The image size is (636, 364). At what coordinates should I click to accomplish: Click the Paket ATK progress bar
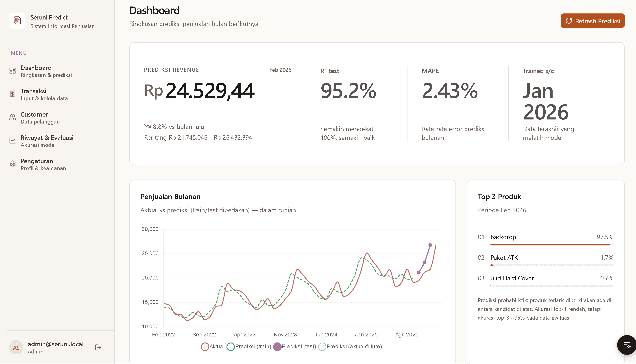[552, 265]
